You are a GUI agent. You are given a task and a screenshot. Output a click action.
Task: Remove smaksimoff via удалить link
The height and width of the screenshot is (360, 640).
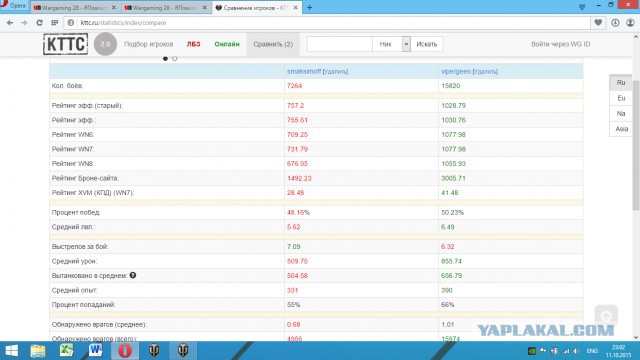(335, 71)
